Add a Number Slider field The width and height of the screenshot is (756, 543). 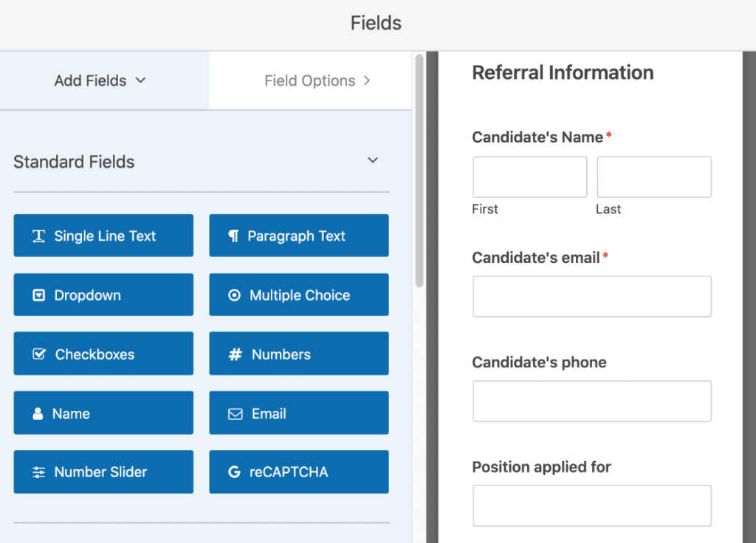pos(103,472)
